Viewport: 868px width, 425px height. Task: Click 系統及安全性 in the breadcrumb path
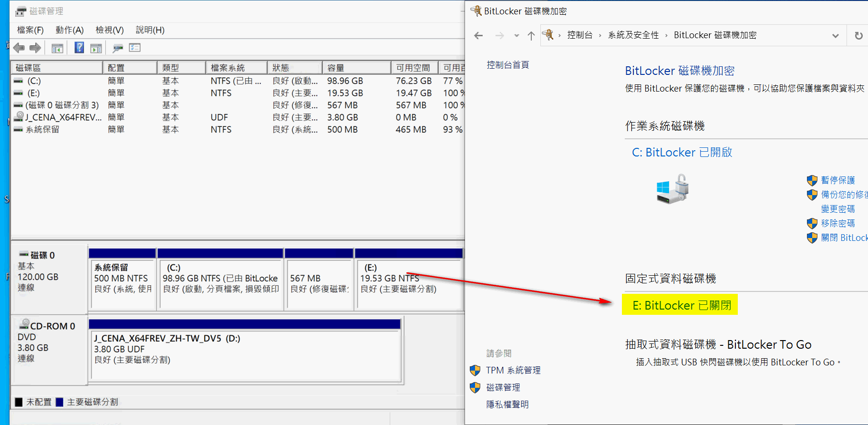pyautogui.click(x=633, y=35)
